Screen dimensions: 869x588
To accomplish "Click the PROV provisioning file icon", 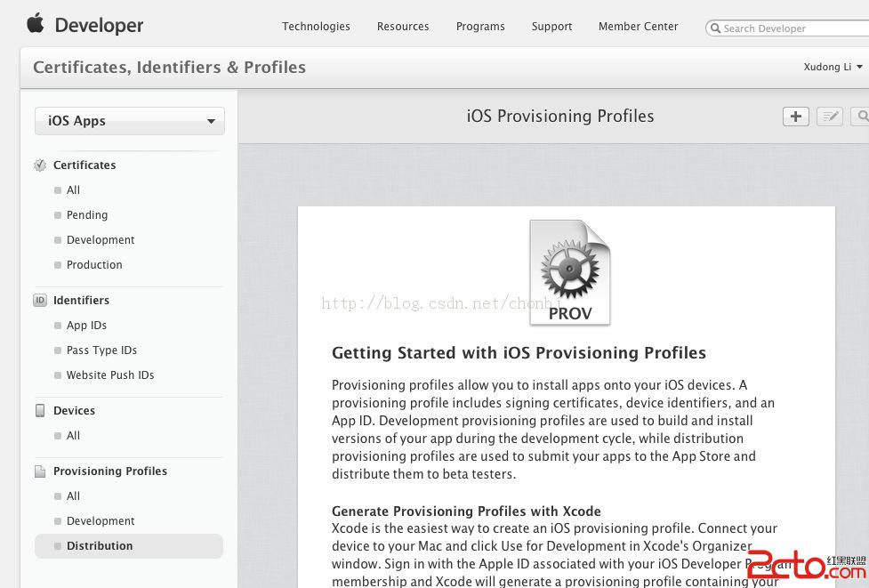I will point(570,273).
